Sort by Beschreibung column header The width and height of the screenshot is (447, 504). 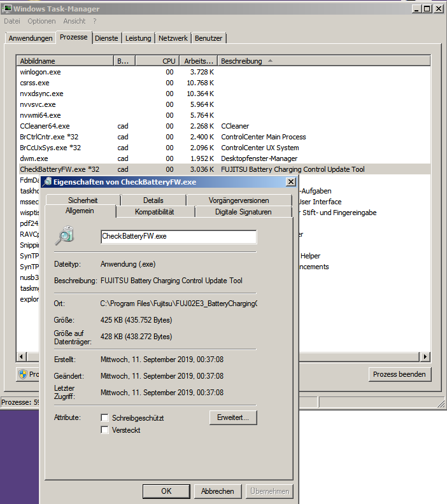click(324, 60)
